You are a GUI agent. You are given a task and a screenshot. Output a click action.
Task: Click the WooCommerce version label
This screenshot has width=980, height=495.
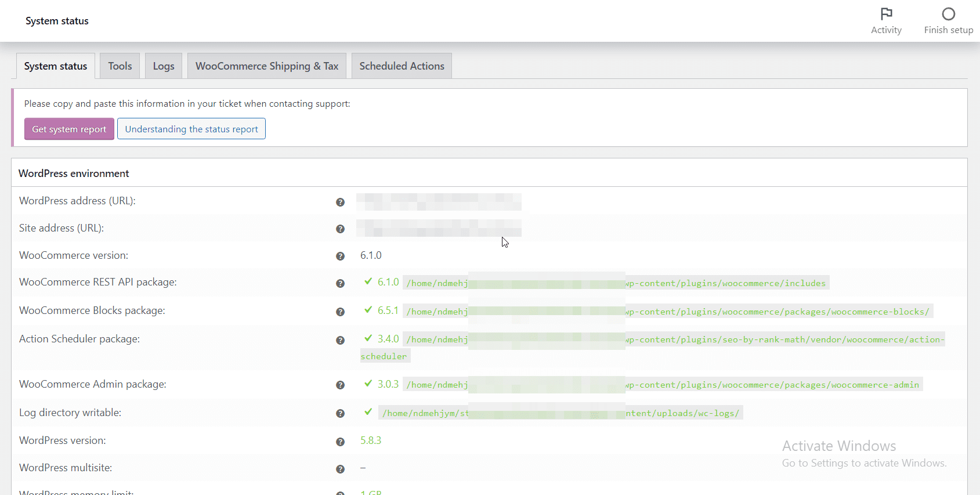point(74,255)
